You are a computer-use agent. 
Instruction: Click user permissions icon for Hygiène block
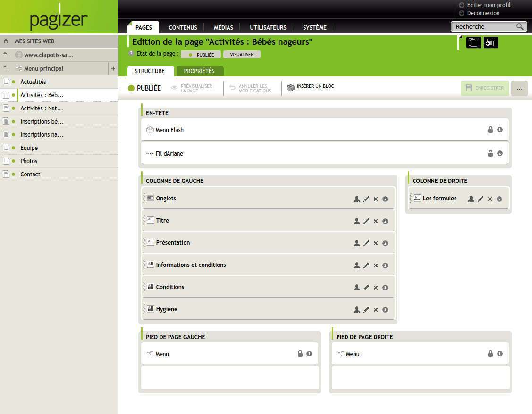[x=357, y=310]
